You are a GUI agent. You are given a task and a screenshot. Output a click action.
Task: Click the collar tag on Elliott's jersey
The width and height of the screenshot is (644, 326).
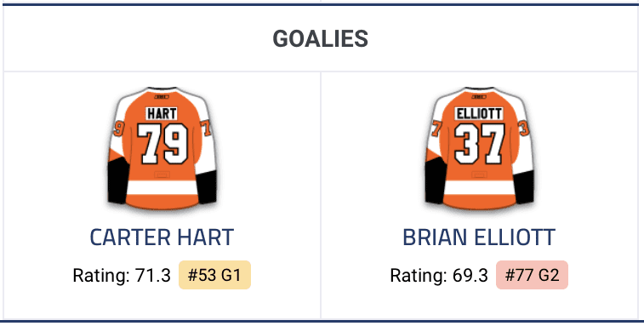(479, 97)
